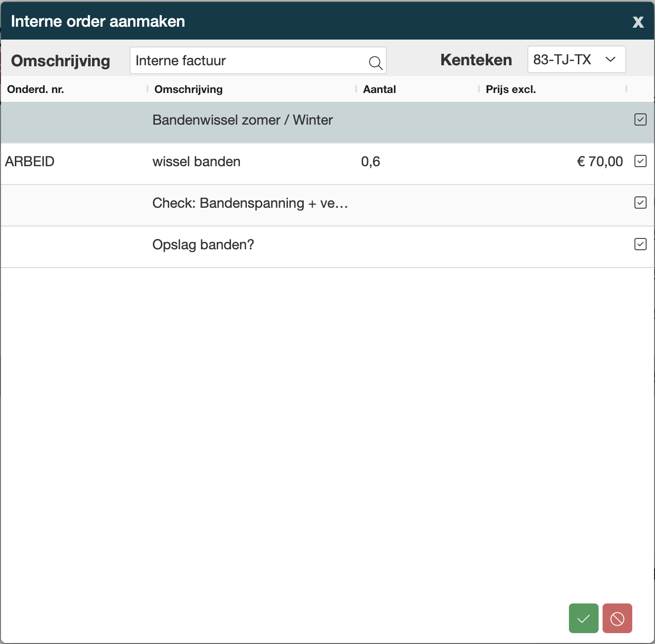Click the search magnifier in Omschrijving field
Screen dimensions: 655x644
coord(375,62)
